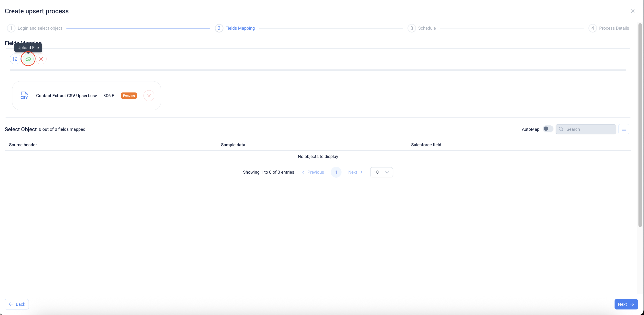The height and width of the screenshot is (315, 644).
Task: Click red X clear-all icon in toolbar
Action: pos(41,59)
